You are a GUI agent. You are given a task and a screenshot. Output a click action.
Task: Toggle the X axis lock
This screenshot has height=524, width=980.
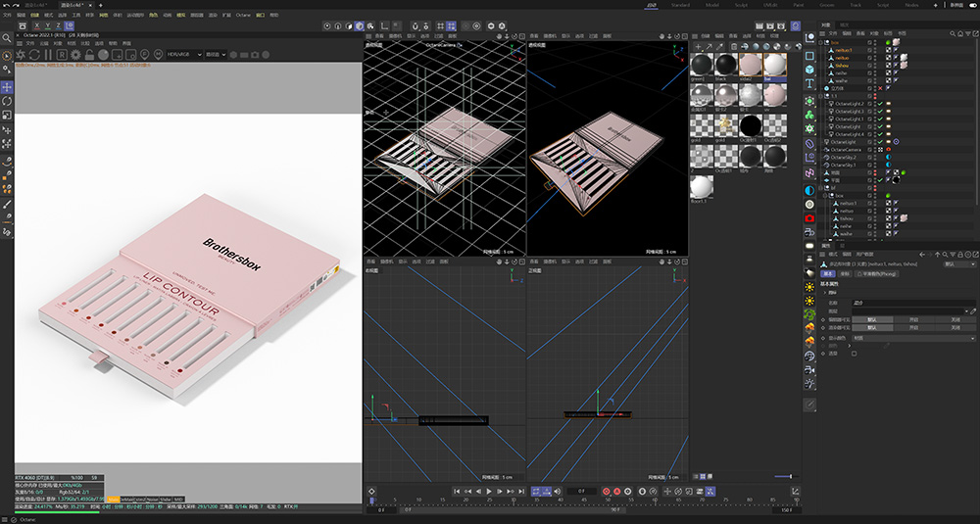[37, 25]
